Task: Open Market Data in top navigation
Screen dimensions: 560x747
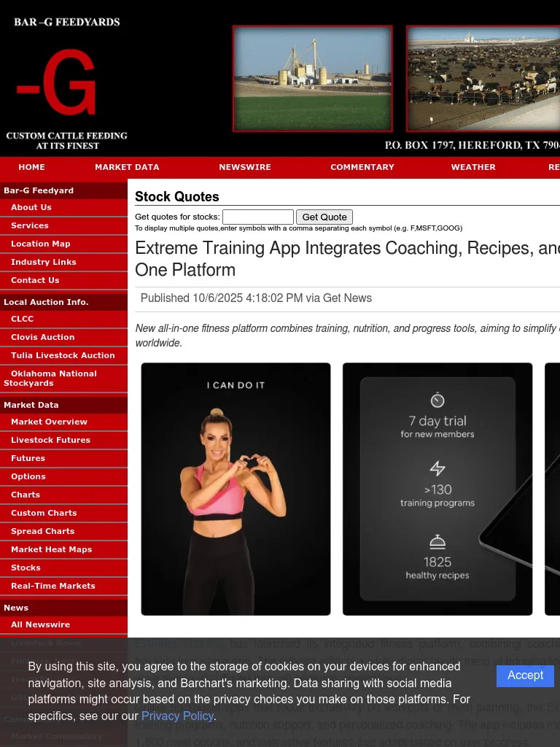Action: (127, 167)
